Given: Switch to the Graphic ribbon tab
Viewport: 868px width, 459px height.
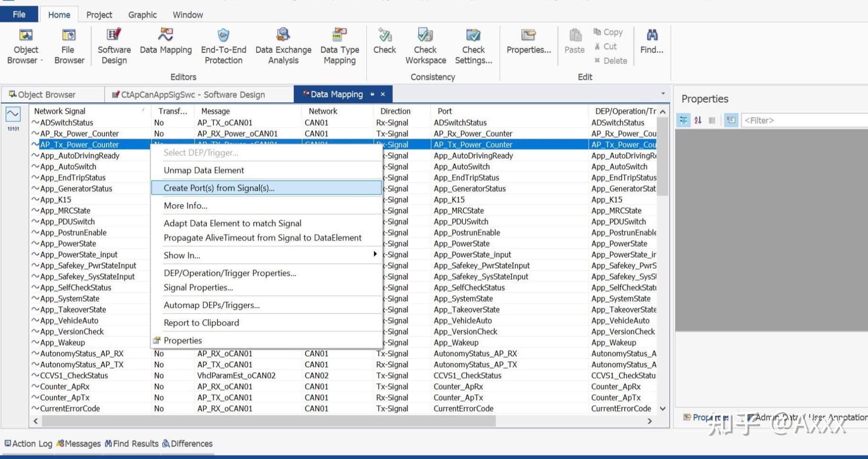Looking at the screenshot, I should pos(142,15).
